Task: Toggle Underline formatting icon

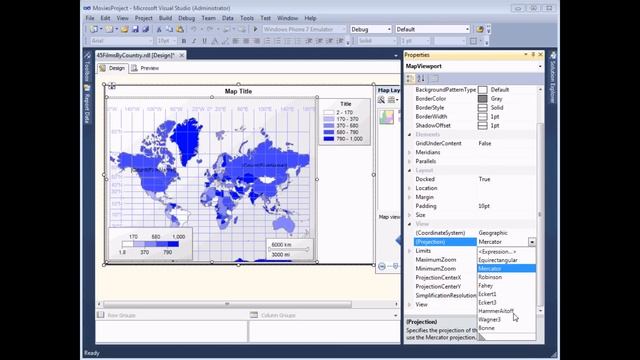Action: (204, 41)
